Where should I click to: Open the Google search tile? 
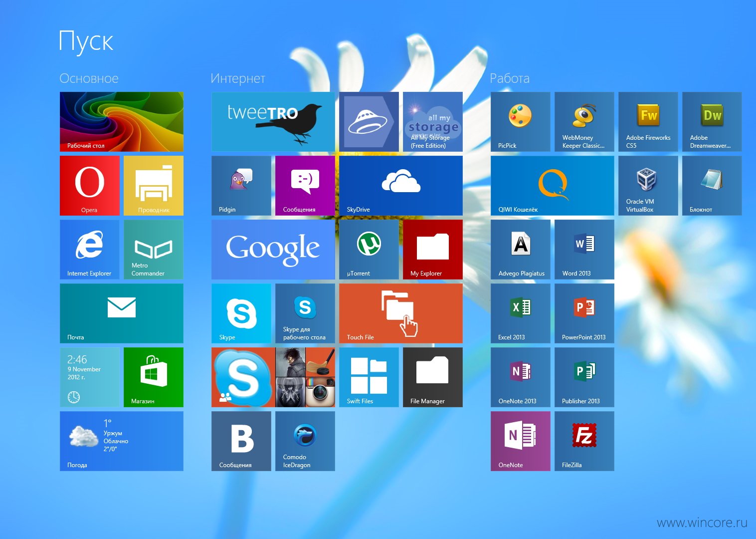[273, 250]
